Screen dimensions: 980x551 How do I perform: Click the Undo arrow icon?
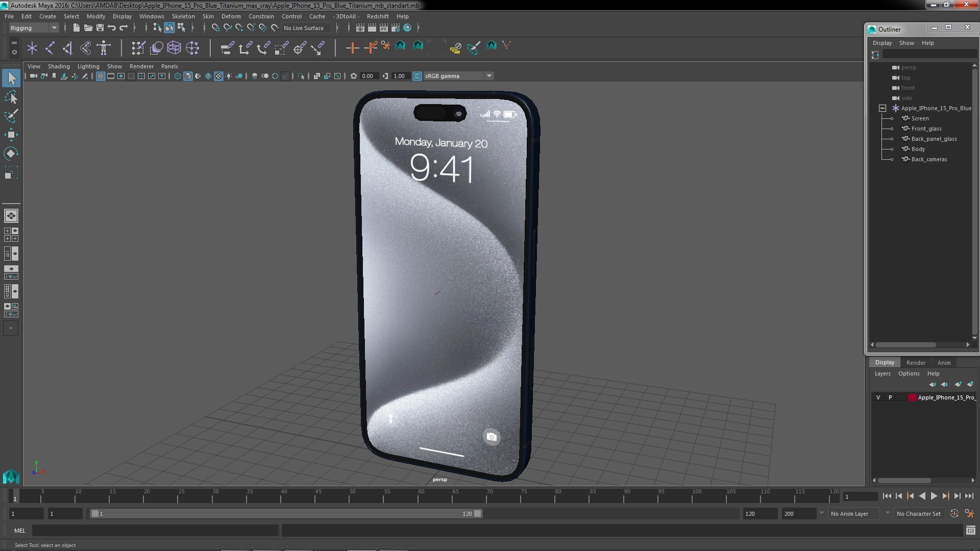[111, 28]
